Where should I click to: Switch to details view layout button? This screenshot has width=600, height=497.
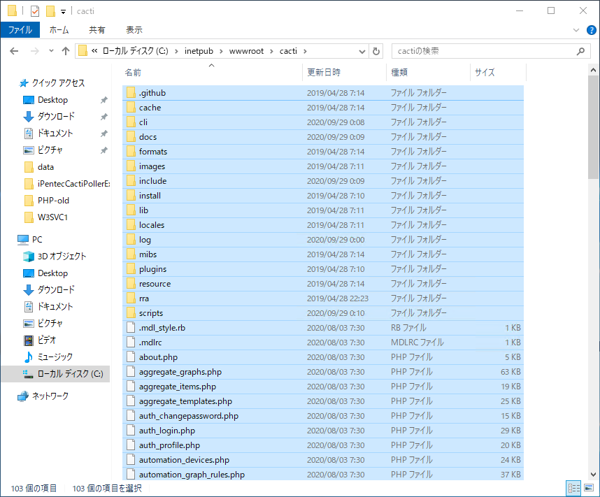pyautogui.click(x=573, y=488)
